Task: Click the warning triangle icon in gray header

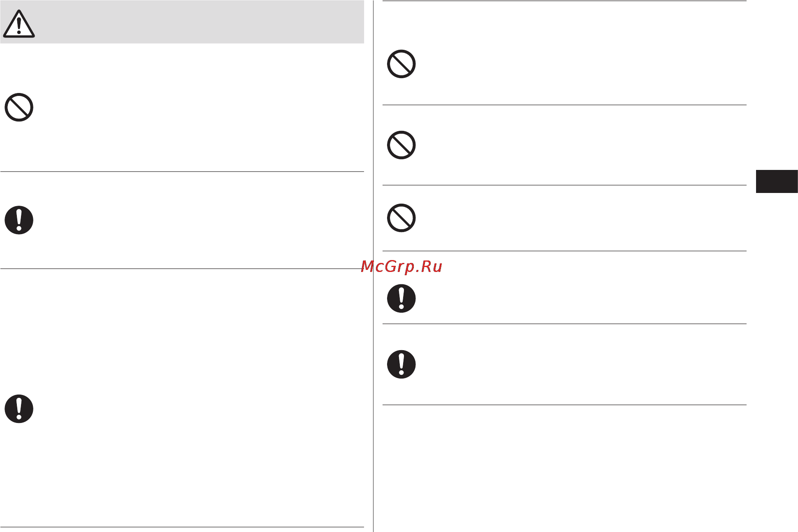Action: [19, 24]
